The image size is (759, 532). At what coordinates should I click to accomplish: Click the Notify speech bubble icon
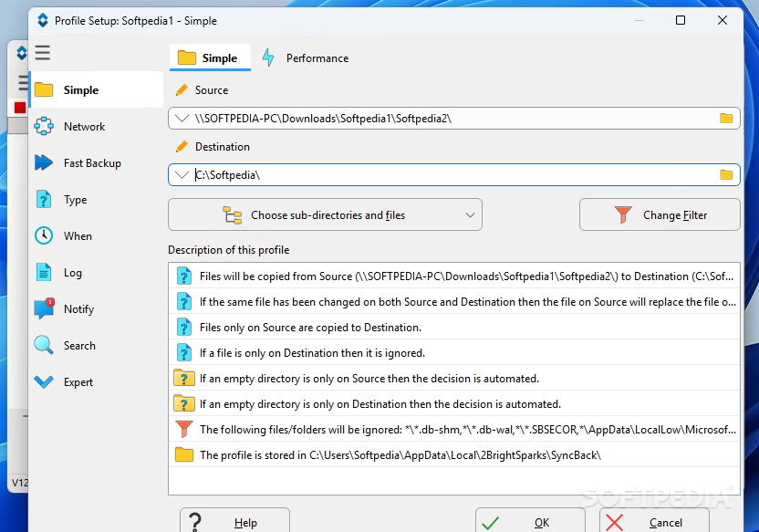[44, 308]
